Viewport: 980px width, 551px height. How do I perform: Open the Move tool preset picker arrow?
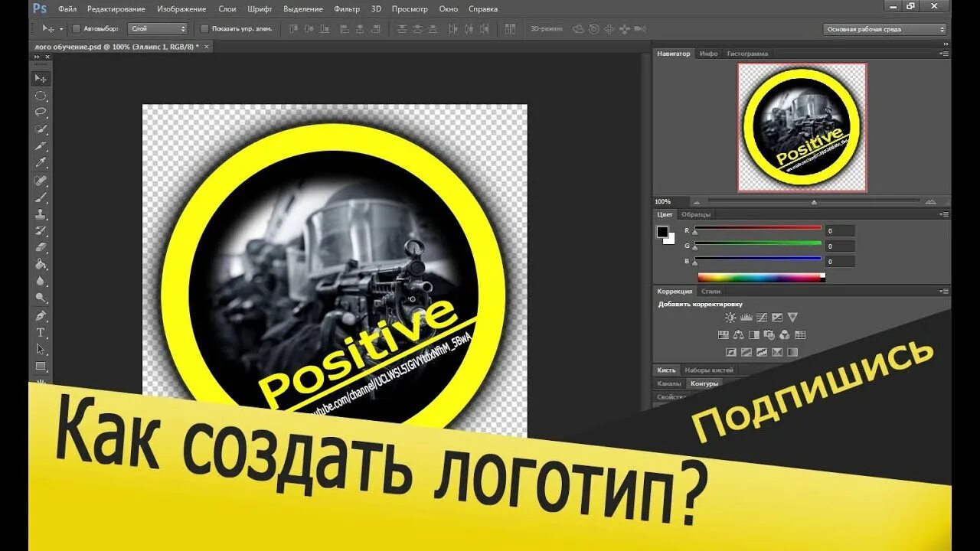(x=63, y=29)
